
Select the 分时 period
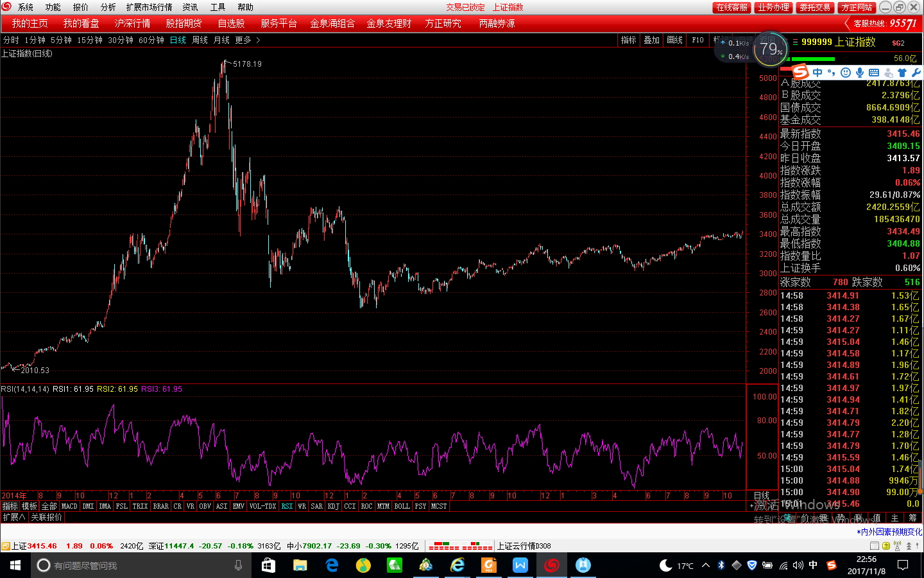(x=11, y=40)
